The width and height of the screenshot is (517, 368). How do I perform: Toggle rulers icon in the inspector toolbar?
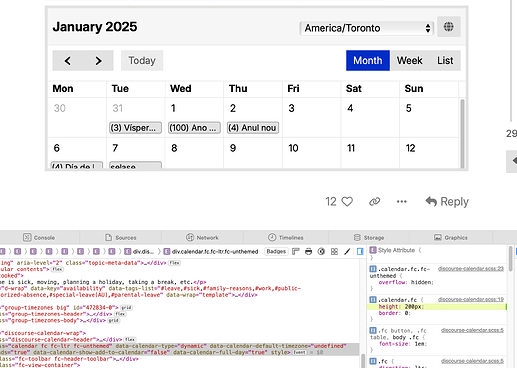(x=296, y=251)
